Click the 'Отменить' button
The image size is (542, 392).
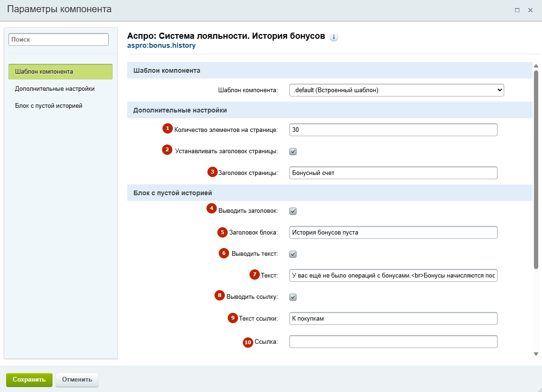[77, 379]
